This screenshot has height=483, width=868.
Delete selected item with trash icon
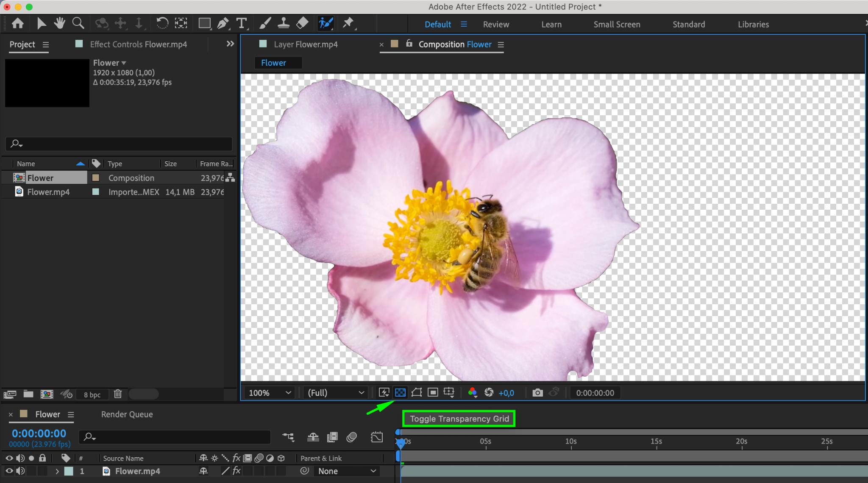point(118,394)
